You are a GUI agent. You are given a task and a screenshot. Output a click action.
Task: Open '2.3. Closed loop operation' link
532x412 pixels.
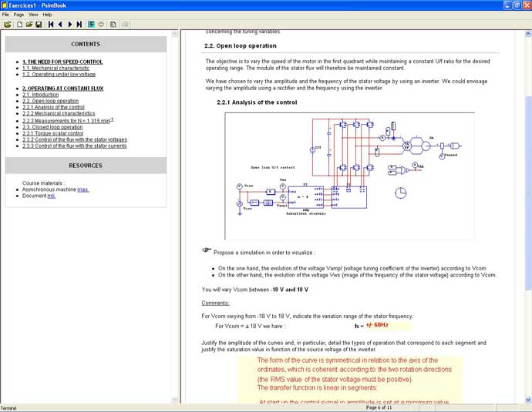[x=52, y=127]
